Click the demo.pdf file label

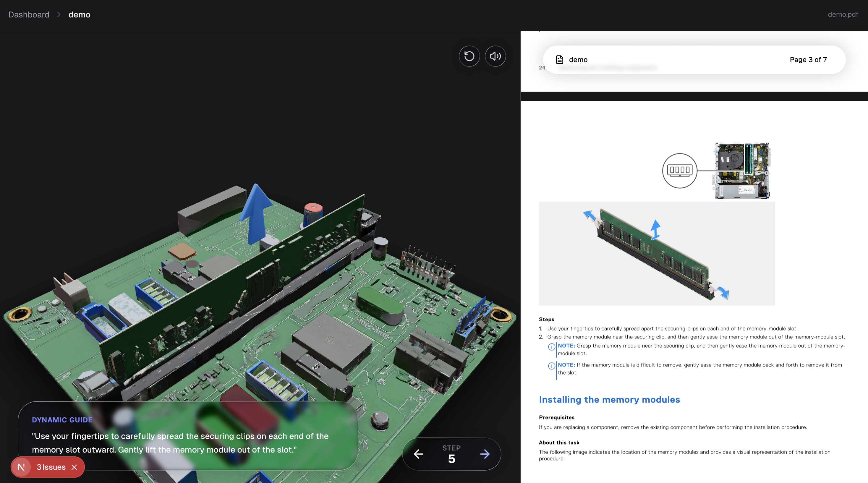(x=842, y=14)
